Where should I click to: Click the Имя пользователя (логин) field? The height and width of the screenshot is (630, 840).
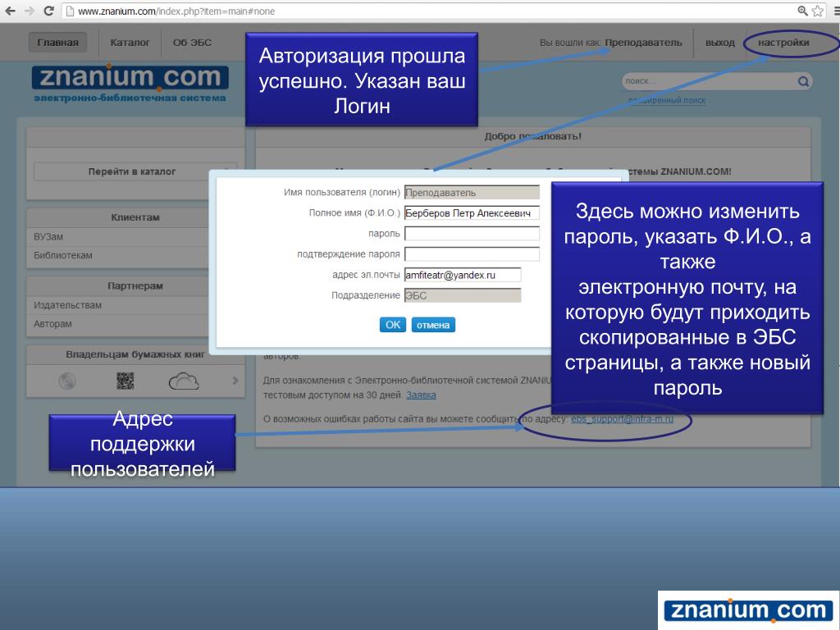(x=472, y=192)
